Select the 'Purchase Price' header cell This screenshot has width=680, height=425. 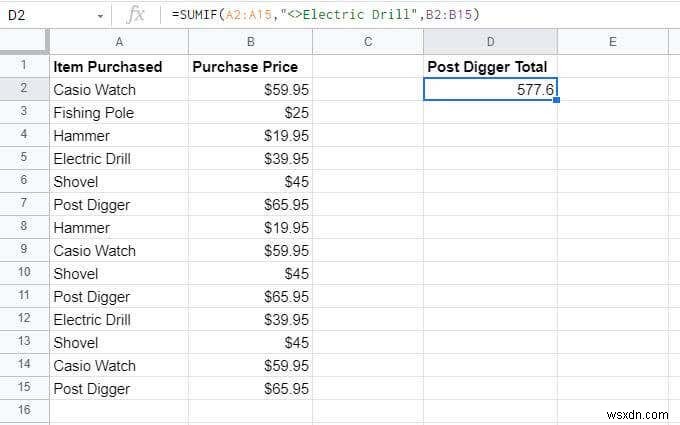pos(250,66)
